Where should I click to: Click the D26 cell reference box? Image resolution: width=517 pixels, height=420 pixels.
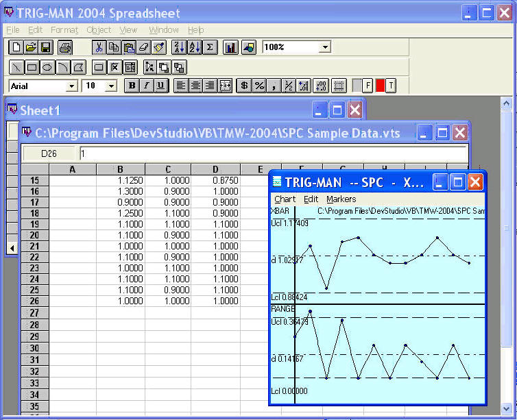pyautogui.click(x=49, y=153)
